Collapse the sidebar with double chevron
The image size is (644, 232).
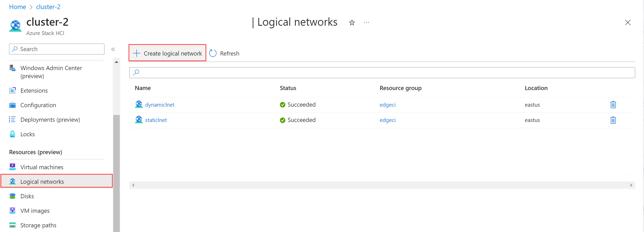pos(113,49)
